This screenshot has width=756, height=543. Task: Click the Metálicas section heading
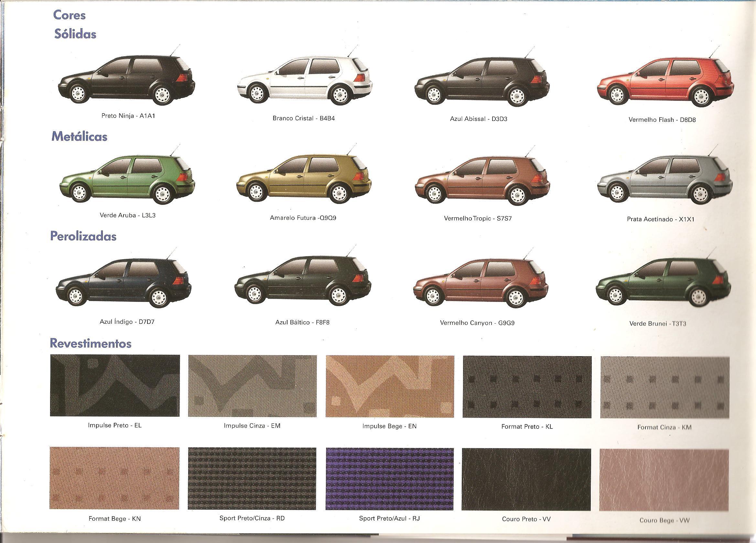coord(79,137)
